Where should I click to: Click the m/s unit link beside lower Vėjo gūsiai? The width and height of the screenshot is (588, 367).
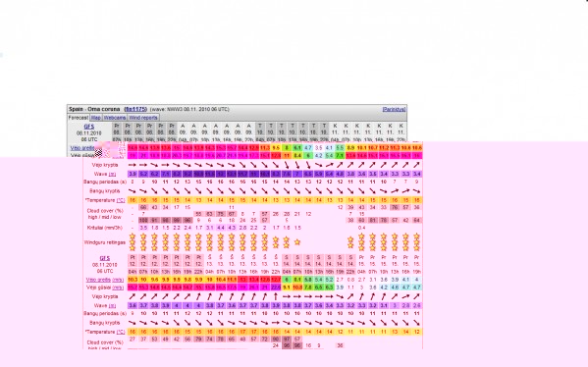click(x=118, y=288)
